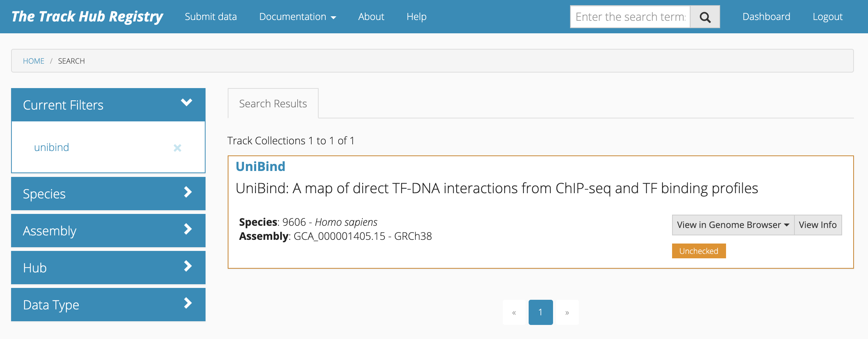Go to the Submit data page
868x339 pixels.
coord(211,17)
